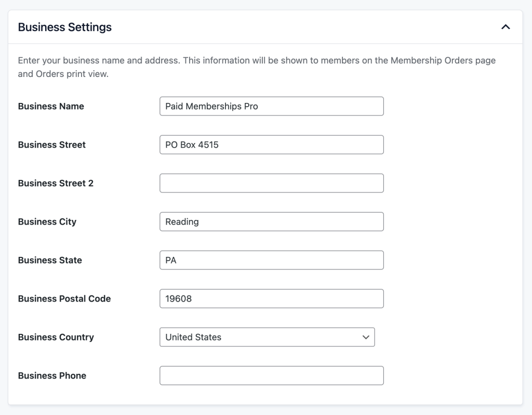Screen dimensions: 532x415
Task: Click the Business Postal Code label
Action: pos(64,299)
